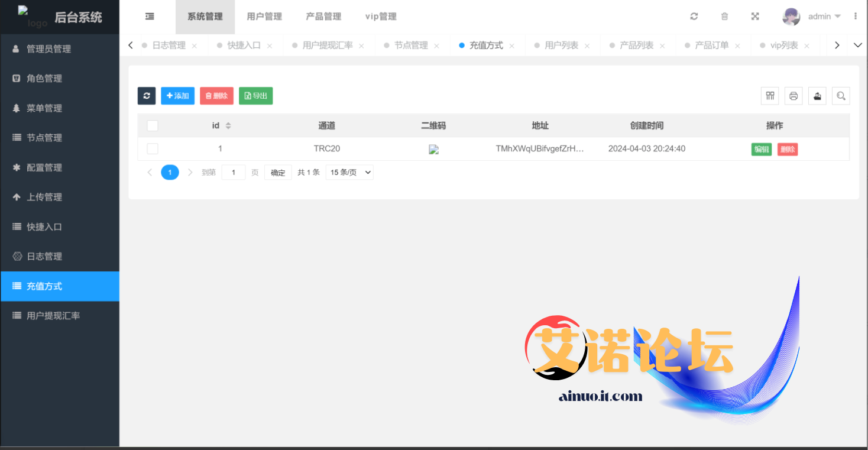Click the dark table refresh button
This screenshot has height=450, width=868.
[x=147, y=96]
